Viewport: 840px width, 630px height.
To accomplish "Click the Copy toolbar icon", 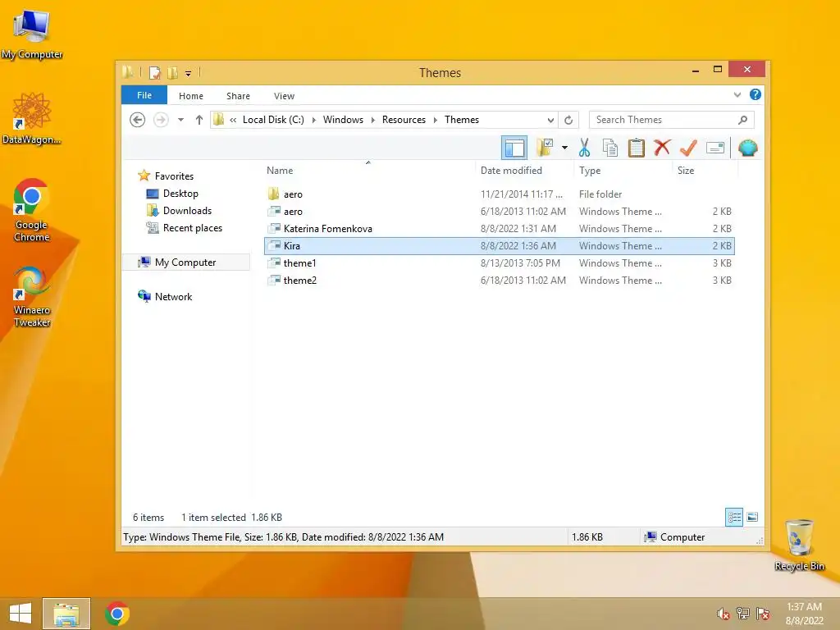I will click(610, 148).
